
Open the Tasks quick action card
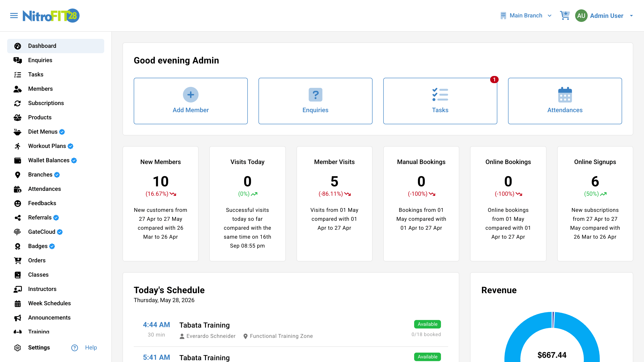tap(440, 101)
